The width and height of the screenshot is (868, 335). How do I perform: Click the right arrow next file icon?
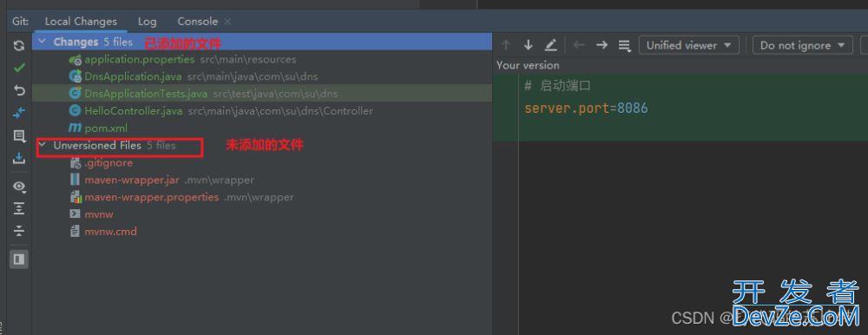click(602, 45)
